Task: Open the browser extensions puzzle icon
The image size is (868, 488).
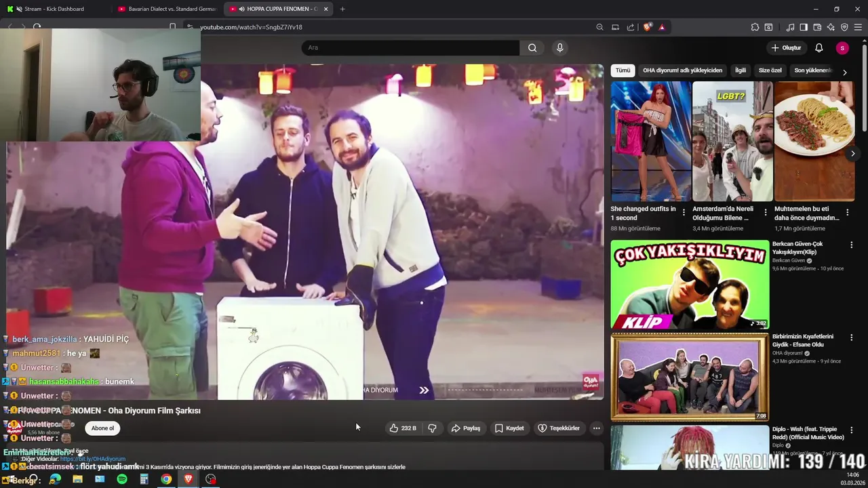Action: click(x=755, y=27)
